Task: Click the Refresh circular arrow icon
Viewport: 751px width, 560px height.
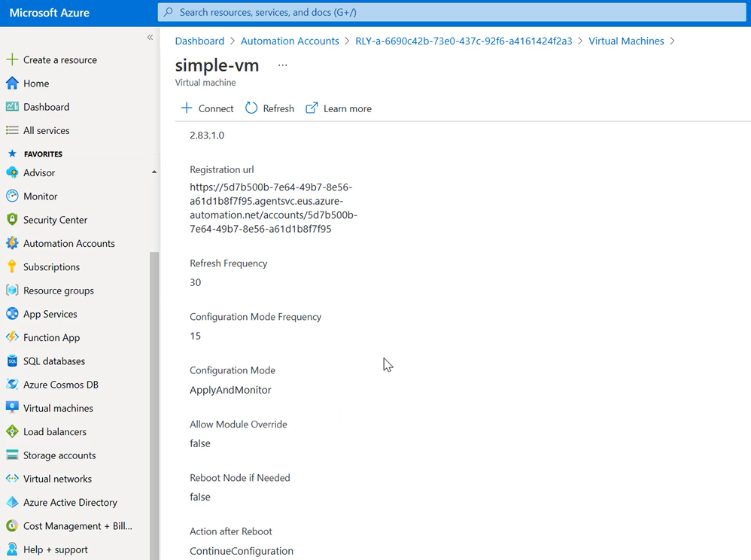Action: [x=251, y=108]
